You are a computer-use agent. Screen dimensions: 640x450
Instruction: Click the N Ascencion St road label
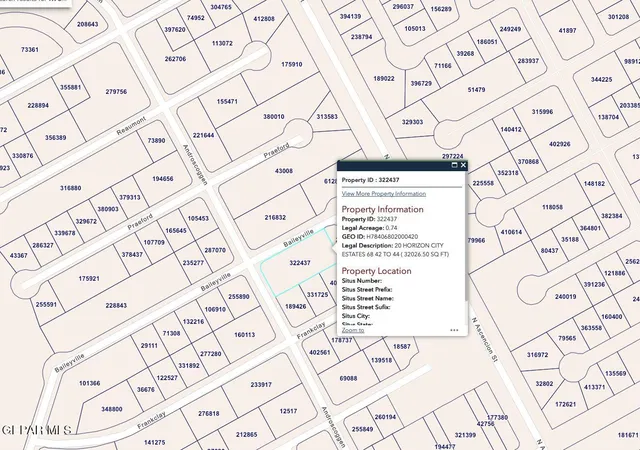(485, 340)
